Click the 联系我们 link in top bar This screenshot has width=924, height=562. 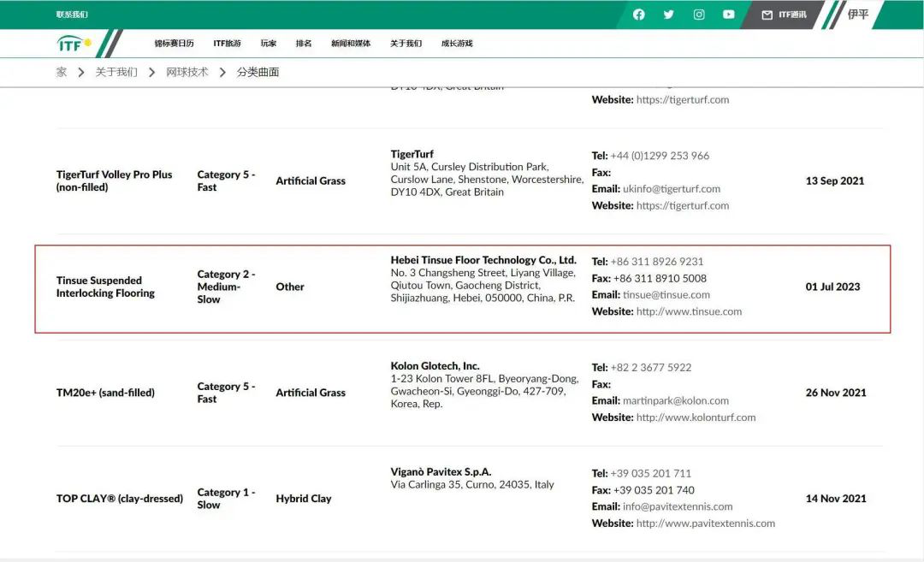(72, 15)
